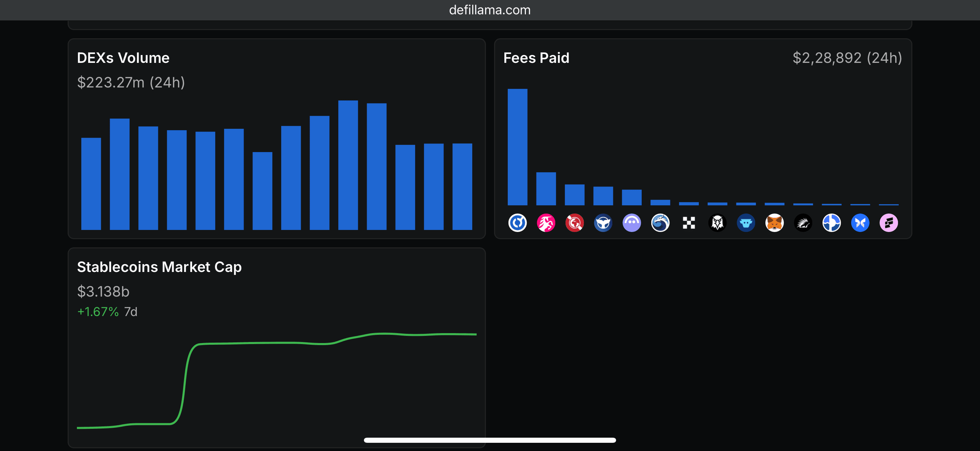
Task: Click the MetaMask fox icon
Action: point(774,223)
